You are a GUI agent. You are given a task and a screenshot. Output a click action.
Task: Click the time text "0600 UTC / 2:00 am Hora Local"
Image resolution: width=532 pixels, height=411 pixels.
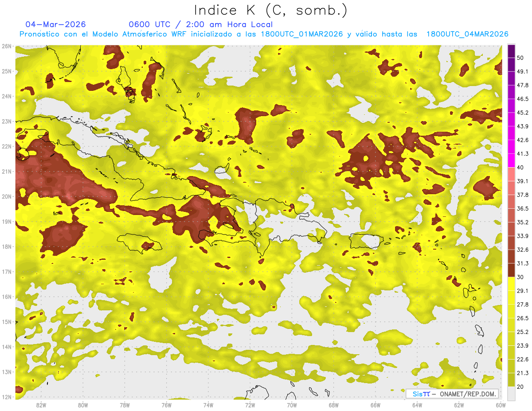(200, 24)
